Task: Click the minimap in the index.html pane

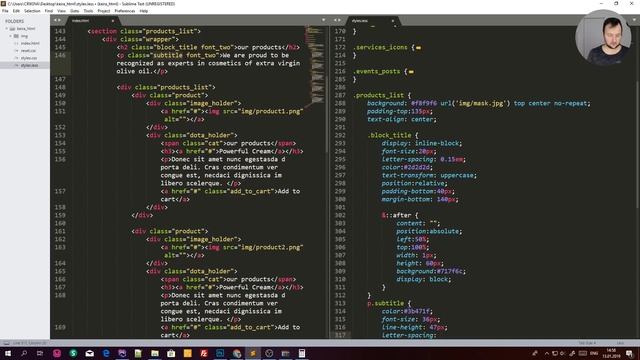Action: [315, 65]
